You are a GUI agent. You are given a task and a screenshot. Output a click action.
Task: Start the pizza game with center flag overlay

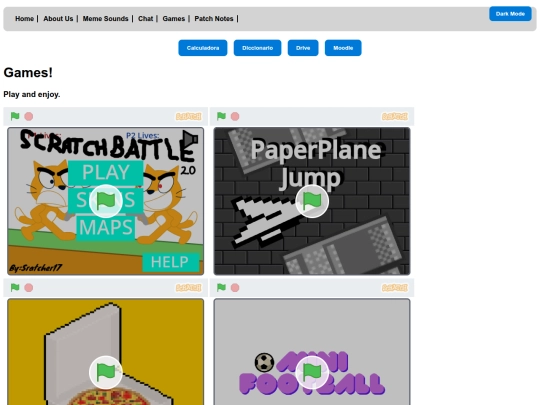[106, 372]
